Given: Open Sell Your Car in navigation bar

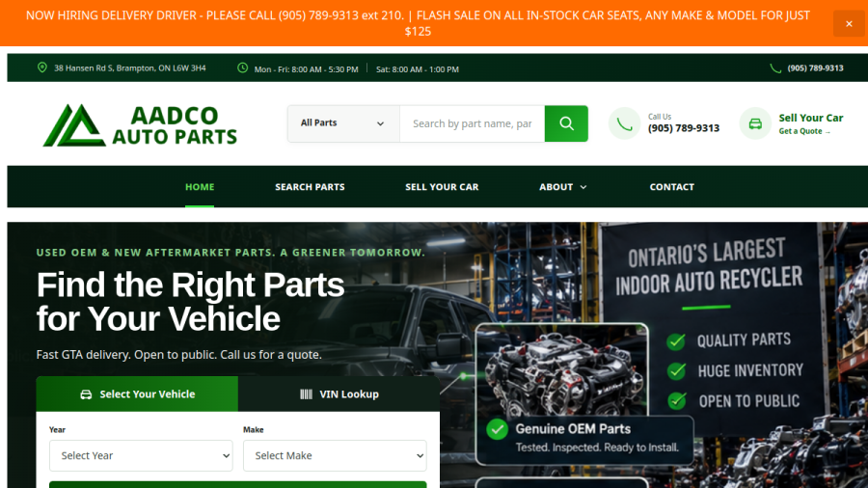Looking at the screenshot, I should [x=442, y=187].
